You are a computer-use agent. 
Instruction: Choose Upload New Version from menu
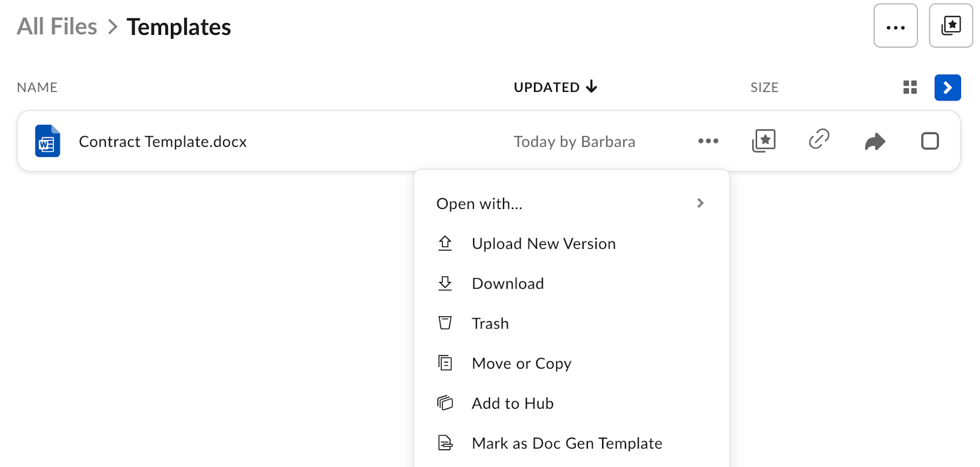[x=543, y=243]
